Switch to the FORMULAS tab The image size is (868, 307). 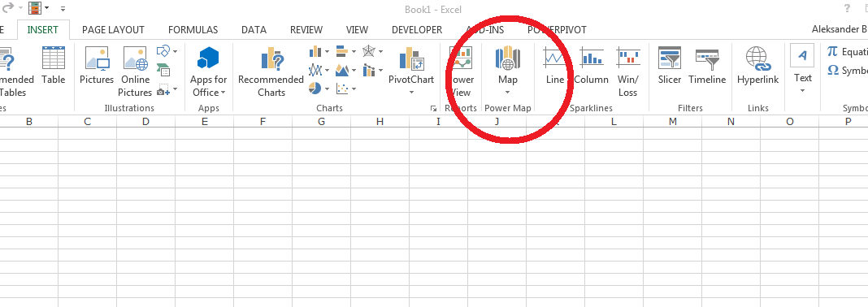193,30
